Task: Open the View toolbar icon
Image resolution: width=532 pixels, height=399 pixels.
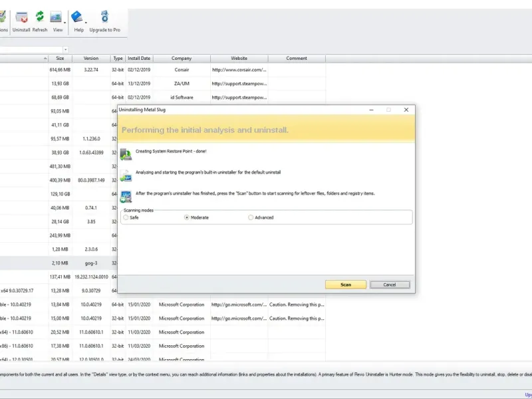Action: tap(56, 17)
